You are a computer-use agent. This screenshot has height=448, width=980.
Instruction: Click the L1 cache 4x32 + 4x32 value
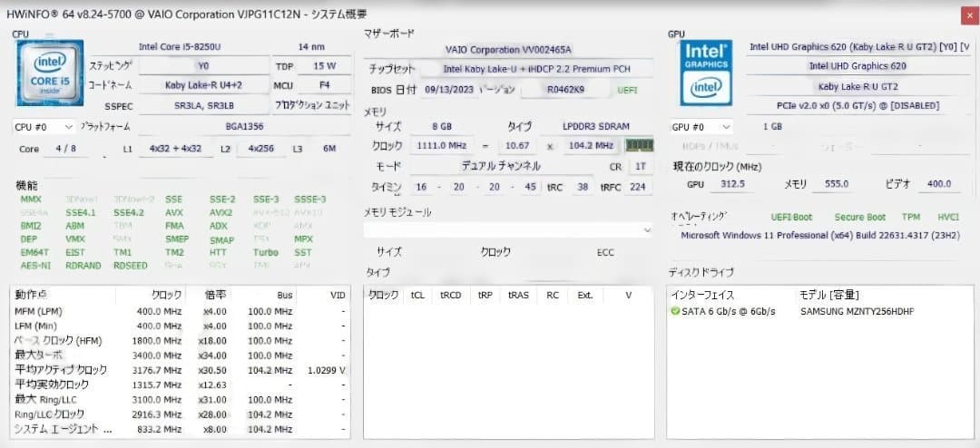[x=176, y=149]
